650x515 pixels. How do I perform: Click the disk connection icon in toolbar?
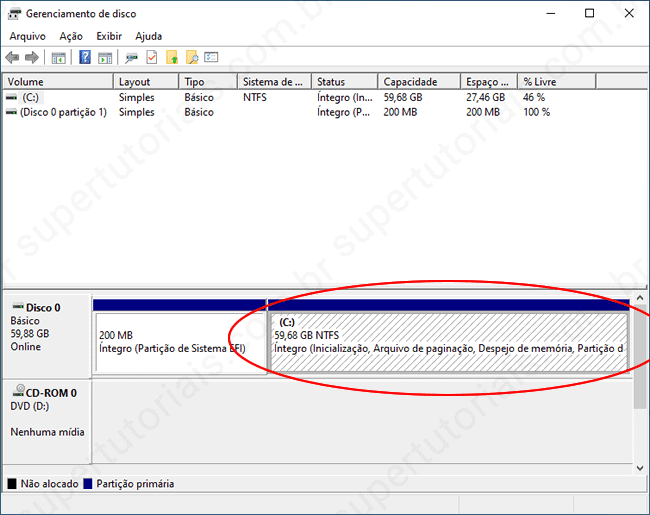[132, 57]
